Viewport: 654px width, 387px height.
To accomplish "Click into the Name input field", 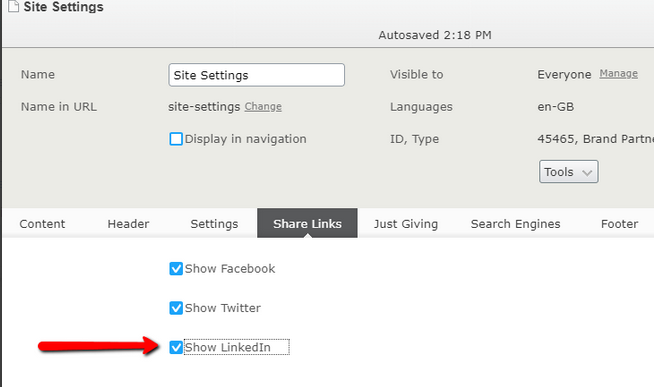I will pyautogui.click(x=257, y=75).
